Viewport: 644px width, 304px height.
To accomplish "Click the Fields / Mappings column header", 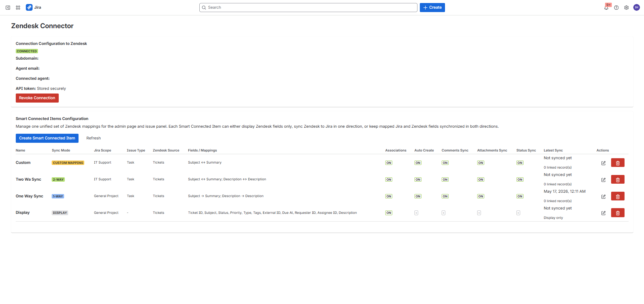I will pos(202,150).
